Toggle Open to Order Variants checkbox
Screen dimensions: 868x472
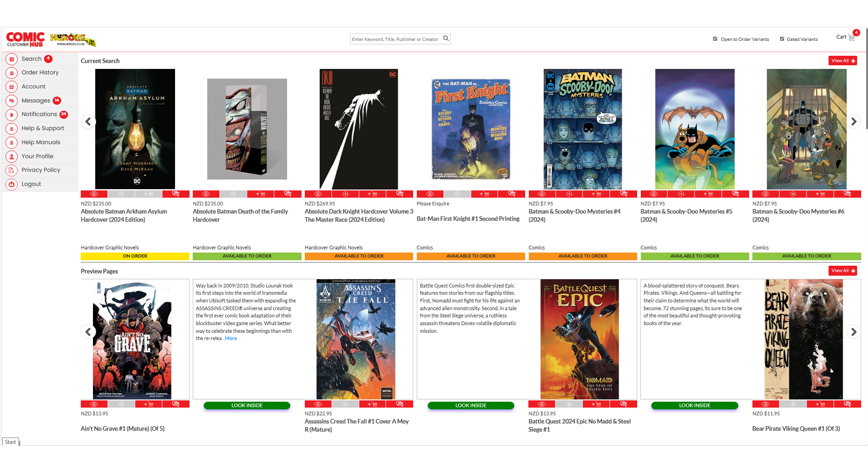click(x=715, y=39)
